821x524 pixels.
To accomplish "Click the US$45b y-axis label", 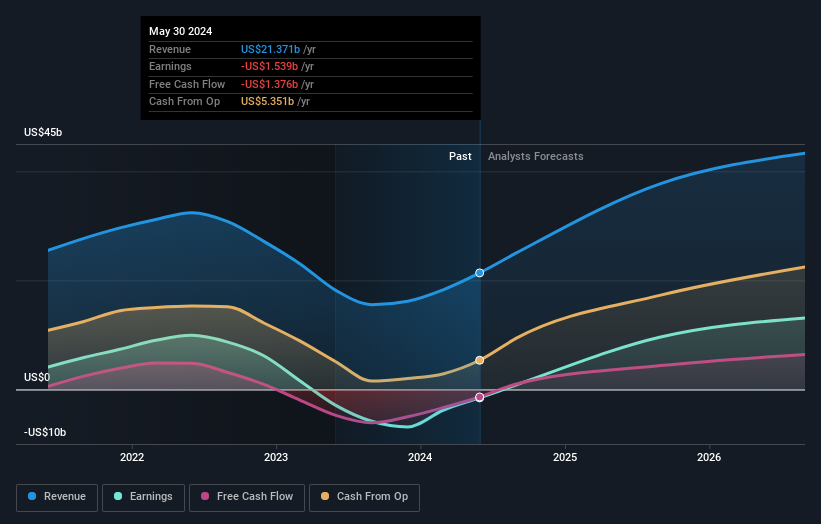I will [x=43, y=132].
